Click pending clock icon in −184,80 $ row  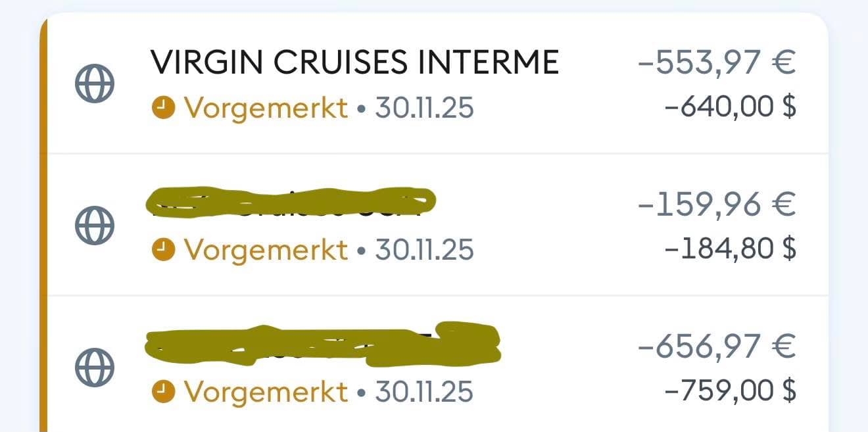click(x=163, y=249)
